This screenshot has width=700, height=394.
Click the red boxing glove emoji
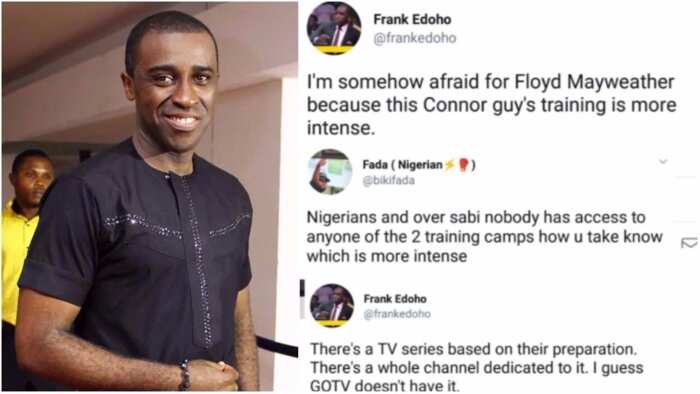tap(464, 165)
